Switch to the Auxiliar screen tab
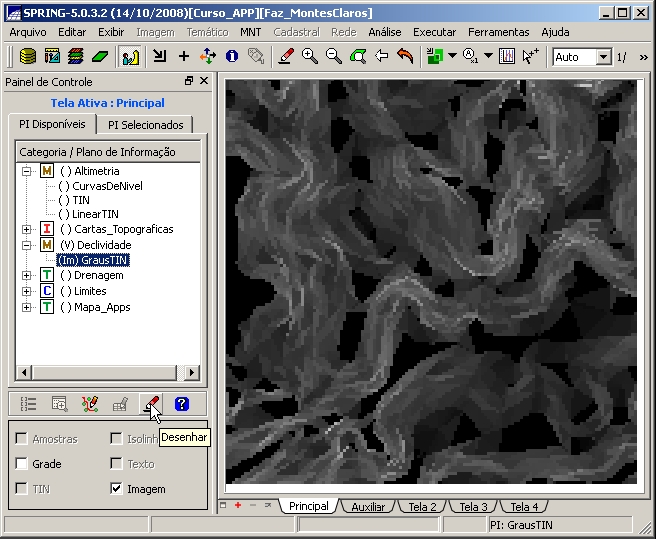Screen dimensions: 656x539 tap(367, 507)
